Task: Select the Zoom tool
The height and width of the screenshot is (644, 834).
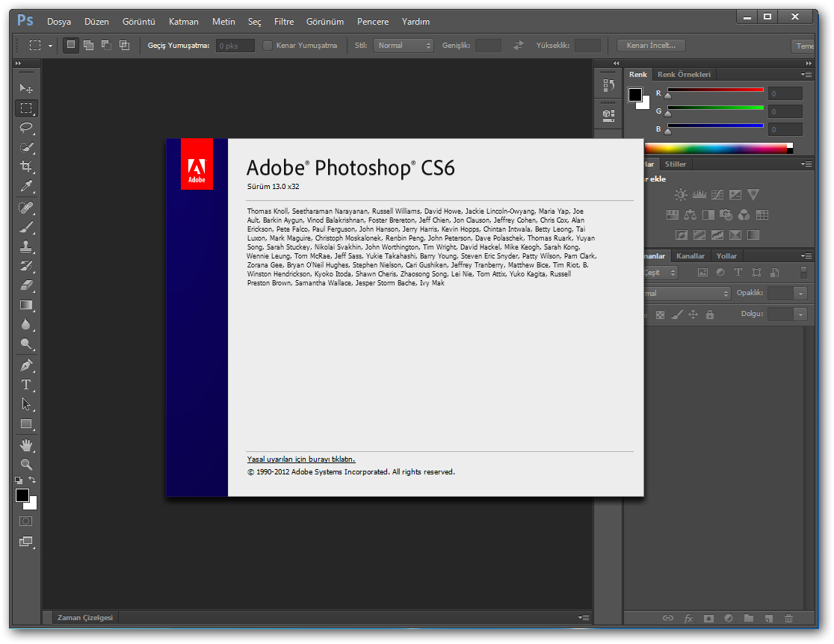Action: (x=26, y=464)
